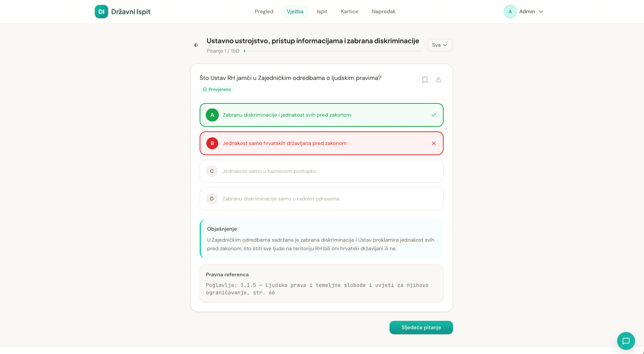Bookmark the current question

click(x=425, y=80)
